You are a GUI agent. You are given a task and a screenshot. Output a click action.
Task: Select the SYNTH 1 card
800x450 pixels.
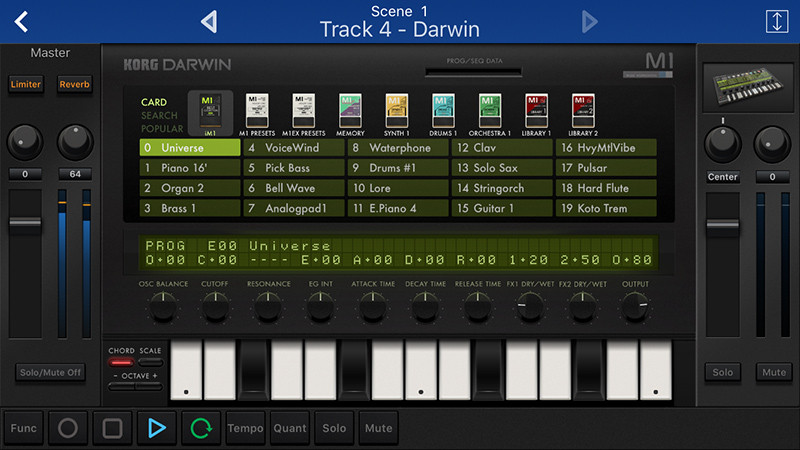point(396,114)
